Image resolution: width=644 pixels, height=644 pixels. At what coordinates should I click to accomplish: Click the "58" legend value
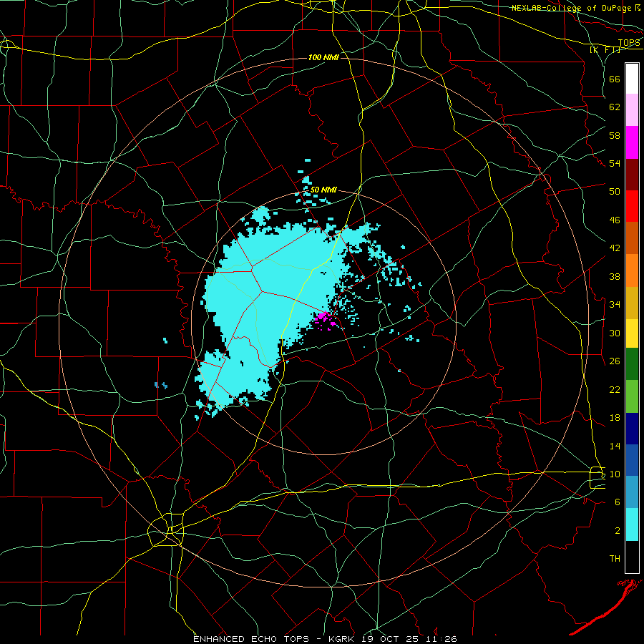615,135
